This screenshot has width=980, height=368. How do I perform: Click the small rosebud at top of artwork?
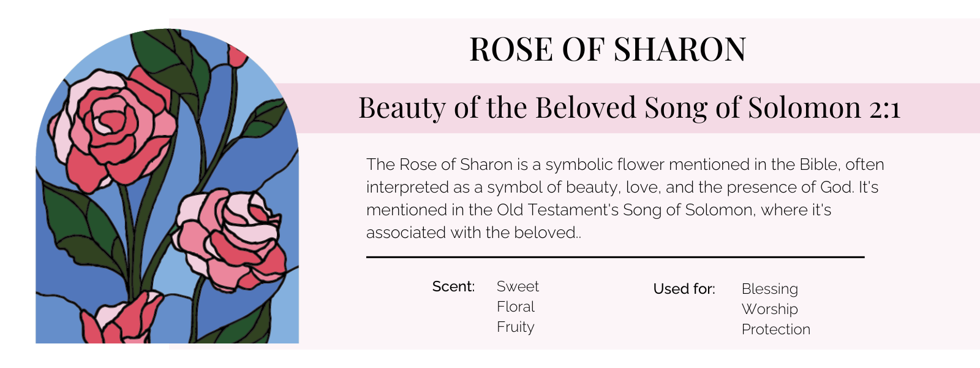[237, 55]
